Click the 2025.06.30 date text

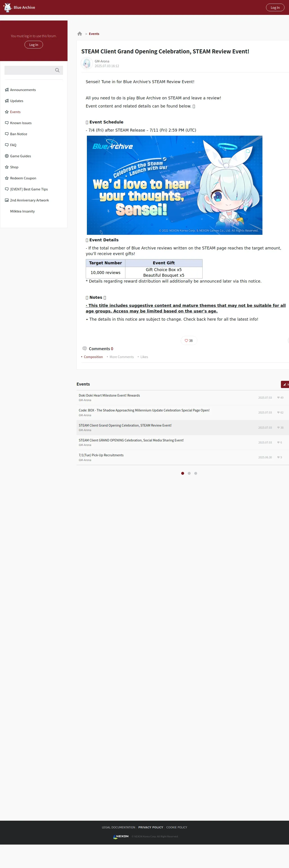click(x=265, y=458)
